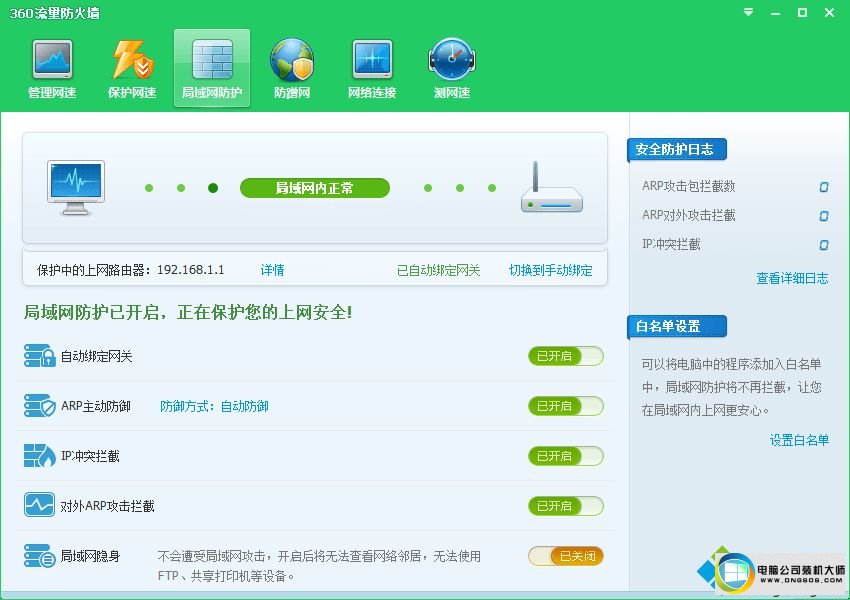This screenshot has width=850, height=600.
Task: Click the router IP 192.168.1.1 text
Action: pos(191,270)
